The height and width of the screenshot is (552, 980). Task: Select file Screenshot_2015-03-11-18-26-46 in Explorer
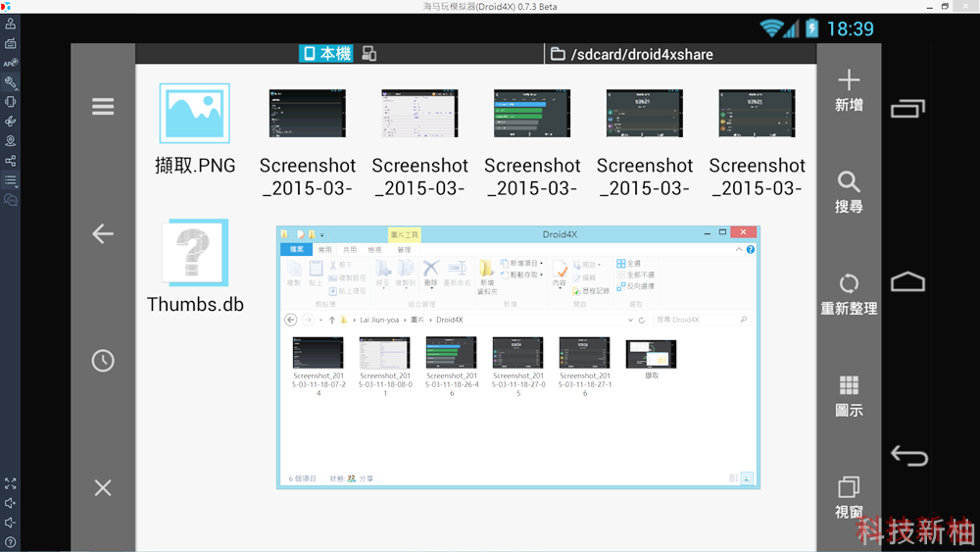(451, 367)
